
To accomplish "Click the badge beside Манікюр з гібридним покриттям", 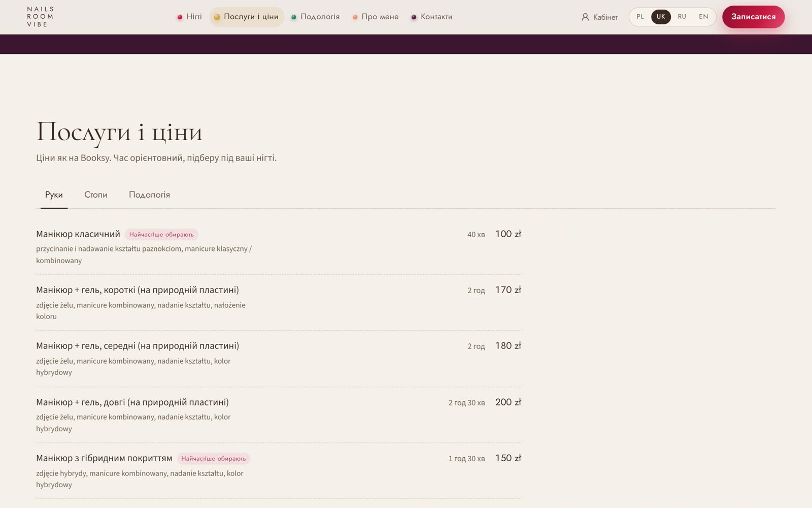I will pyautogui.click(x=213, y=459).
